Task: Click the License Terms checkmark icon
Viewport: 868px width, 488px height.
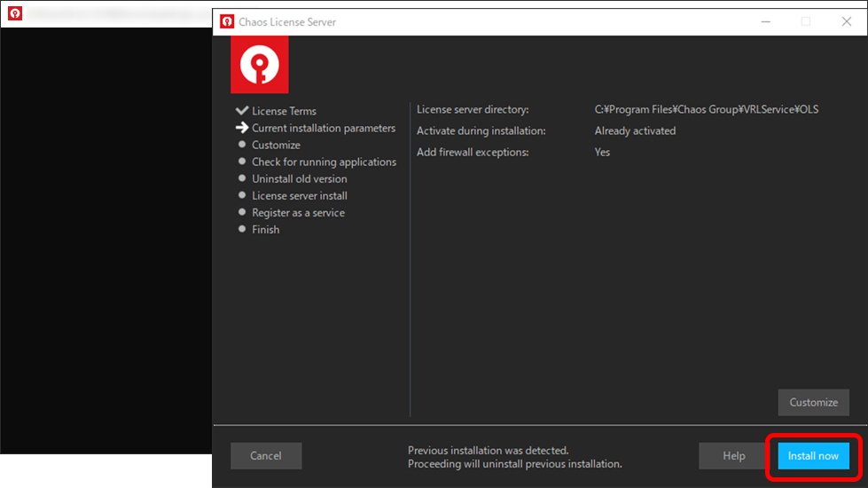Action: 242,110
